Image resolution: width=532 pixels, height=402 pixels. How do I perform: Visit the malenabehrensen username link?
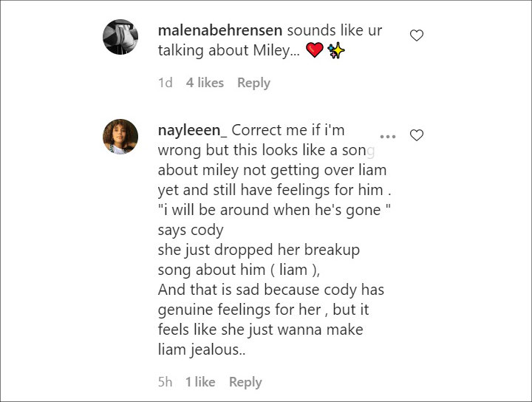click(x=220, y=30)
